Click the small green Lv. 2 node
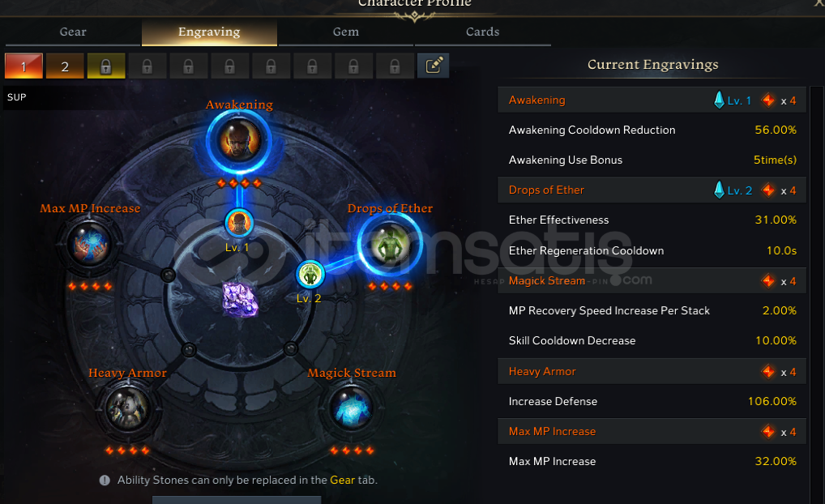Screen dimensions: 825x504 310,274
